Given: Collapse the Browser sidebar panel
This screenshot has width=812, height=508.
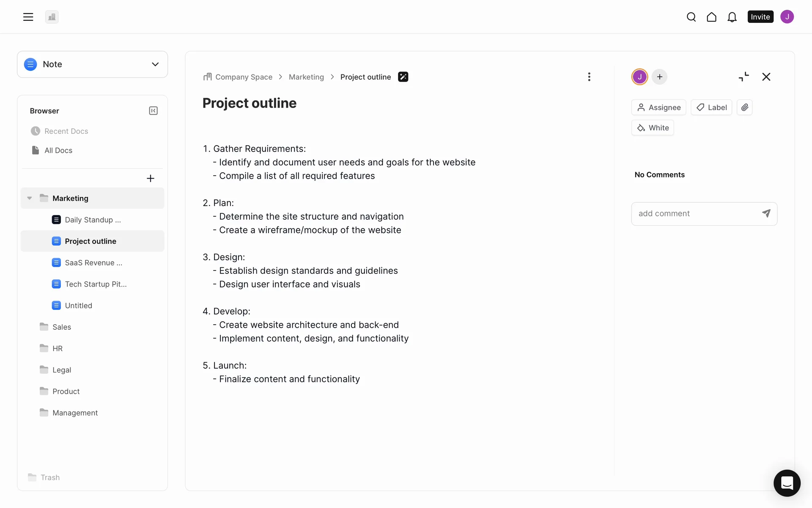Looking at the screenshot, I should pos(153,111).
